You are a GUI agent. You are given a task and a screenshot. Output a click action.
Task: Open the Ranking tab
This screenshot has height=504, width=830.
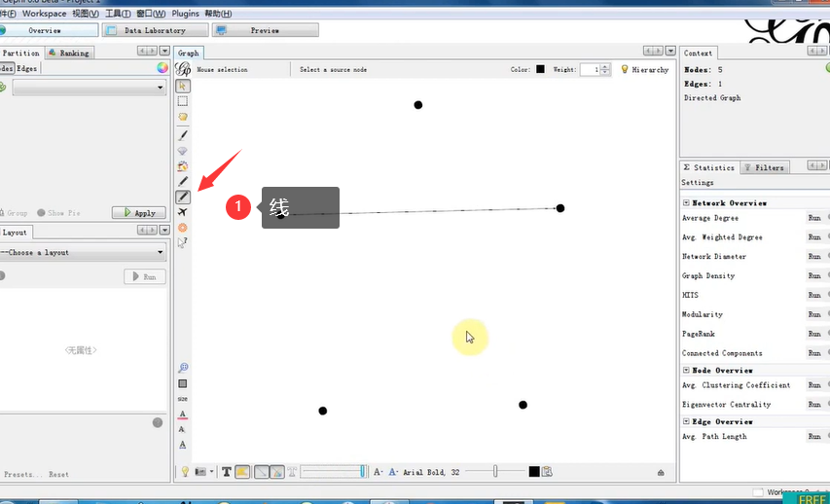(69, 53)
